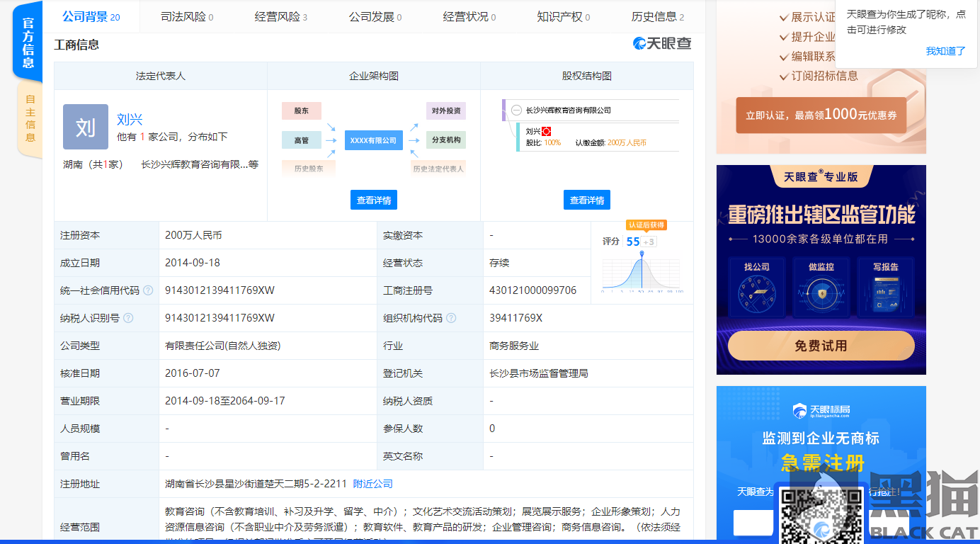Switch to the 自主信息 side tab

pos(30,118)
